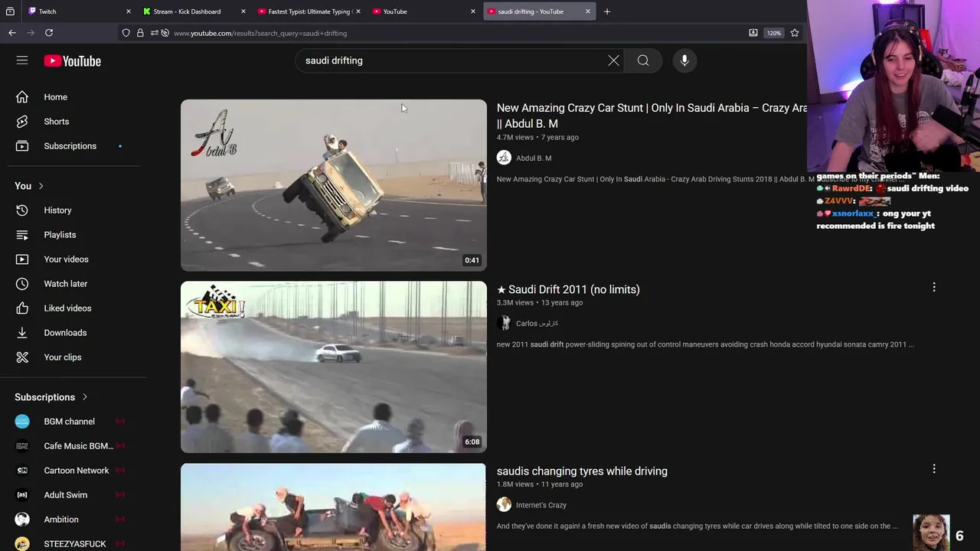980x551 pixels.
Task: Close the Twitch tab
Action: [x=128, y=11]
